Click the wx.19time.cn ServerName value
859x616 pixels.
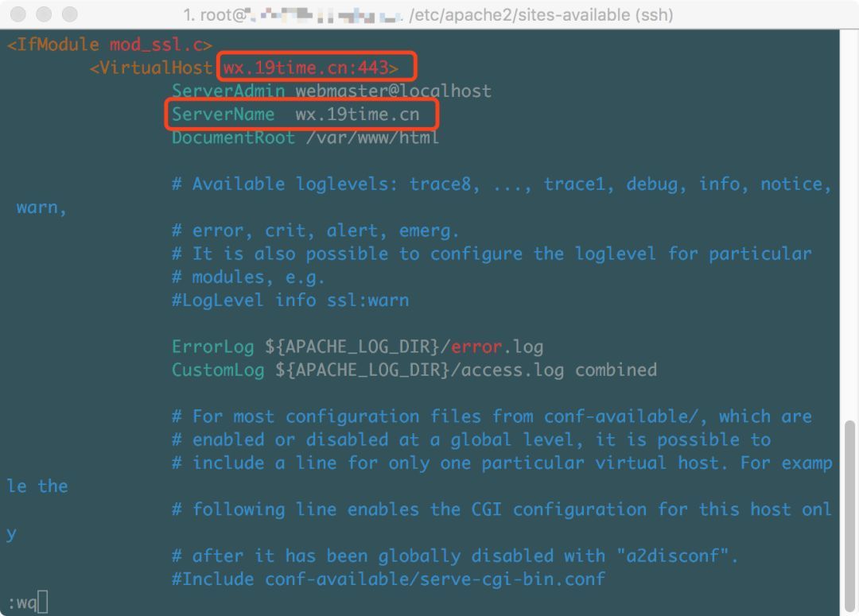357,114
